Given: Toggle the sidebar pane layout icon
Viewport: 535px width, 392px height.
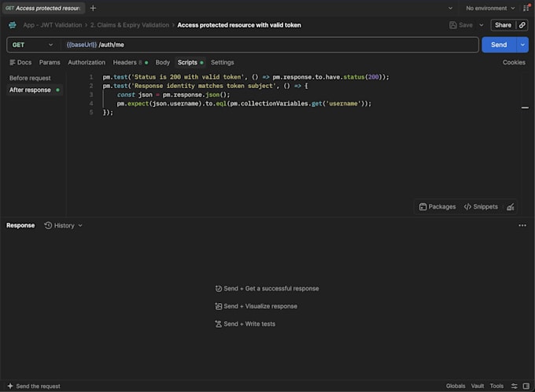Looking at the screenshot, I should tap(526, 386).
